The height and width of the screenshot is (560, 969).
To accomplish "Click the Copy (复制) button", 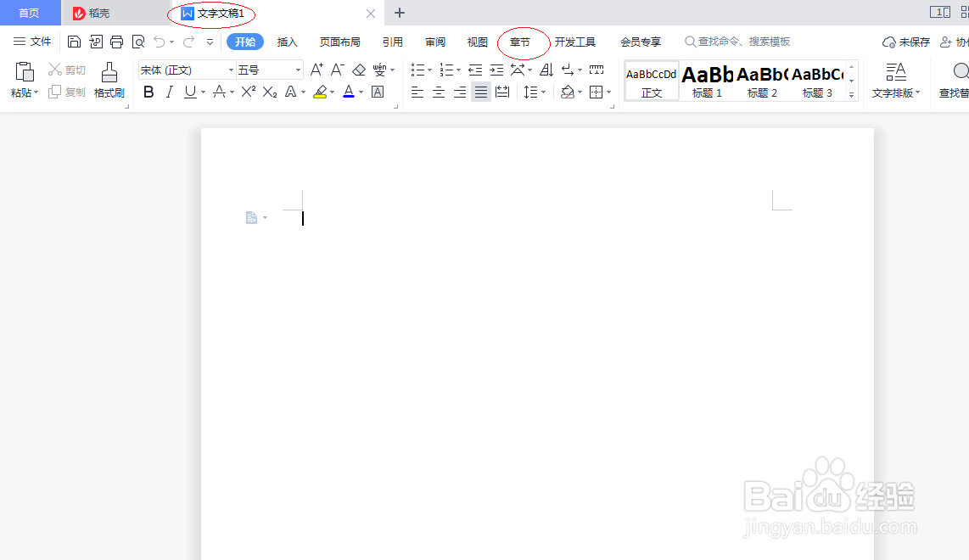I will click(67, 92).
